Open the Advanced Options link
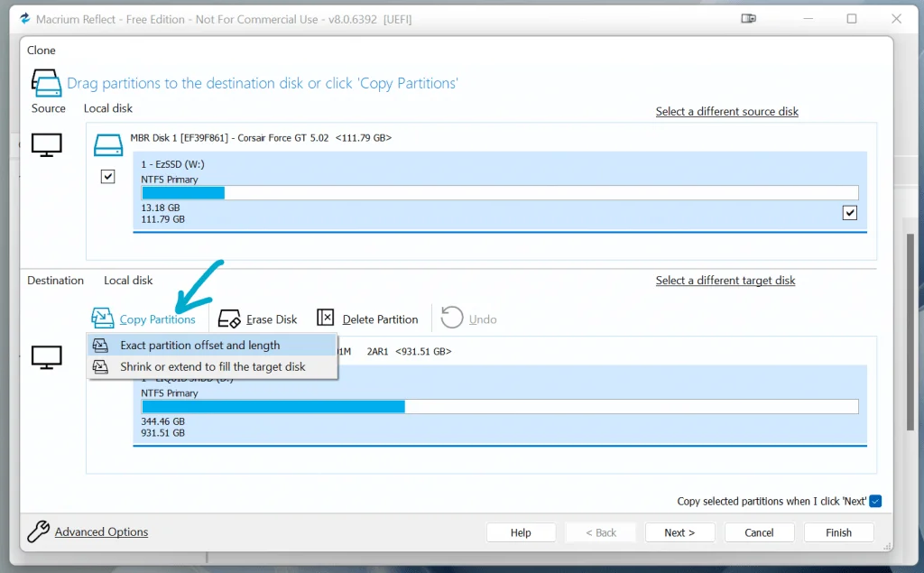The height and width of the screenshot is (573, 924). click(x=101, y=531)
